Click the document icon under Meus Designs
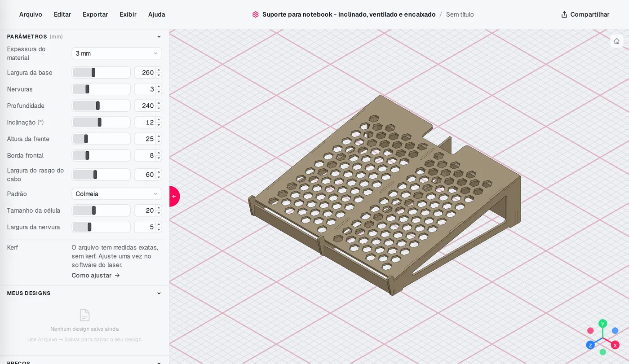 [x=84, y=315]
